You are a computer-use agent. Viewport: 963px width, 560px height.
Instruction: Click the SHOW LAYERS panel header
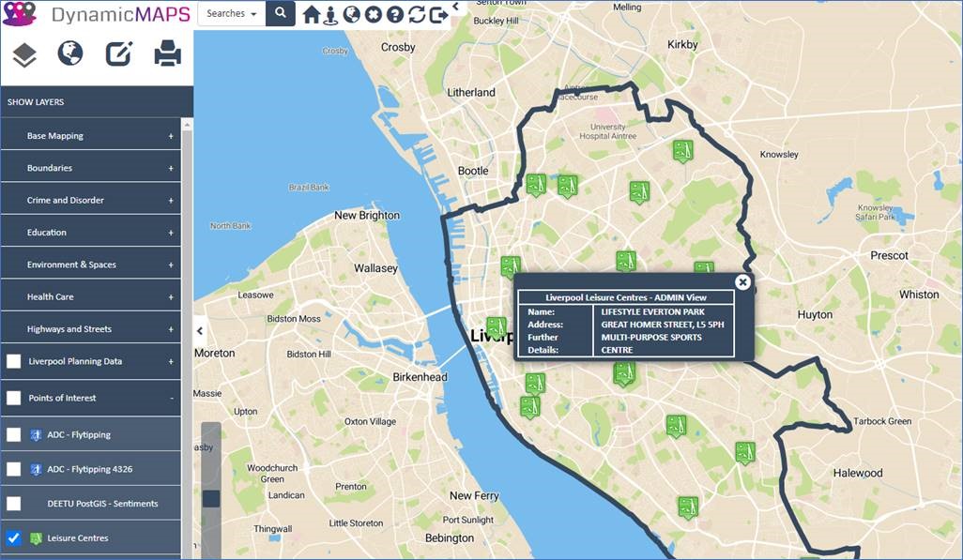pos(97,102)
